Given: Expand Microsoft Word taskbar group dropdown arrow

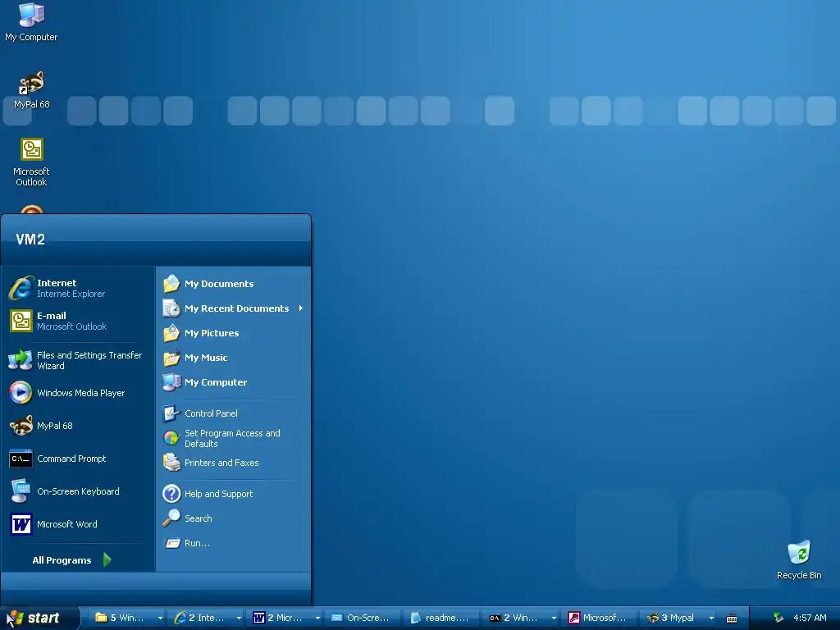Looking at the screenshot, I should pyautogui.click(x=317, y=618).
